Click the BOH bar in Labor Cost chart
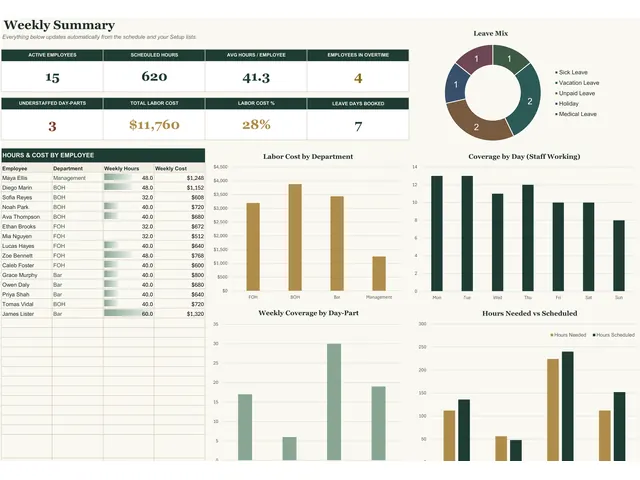Viewport: 640px width, 480px height. pyautogui.click(x=295, y=237)
